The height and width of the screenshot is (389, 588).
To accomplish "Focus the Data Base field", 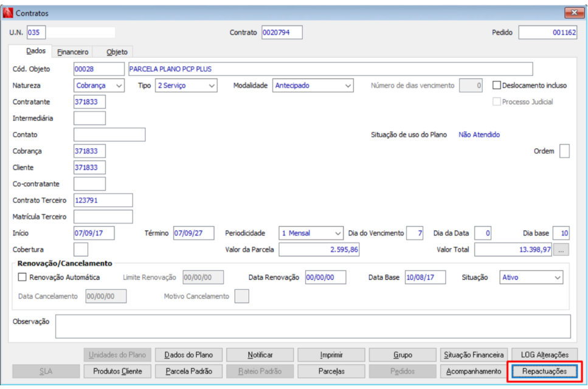I will click(425, 277).
